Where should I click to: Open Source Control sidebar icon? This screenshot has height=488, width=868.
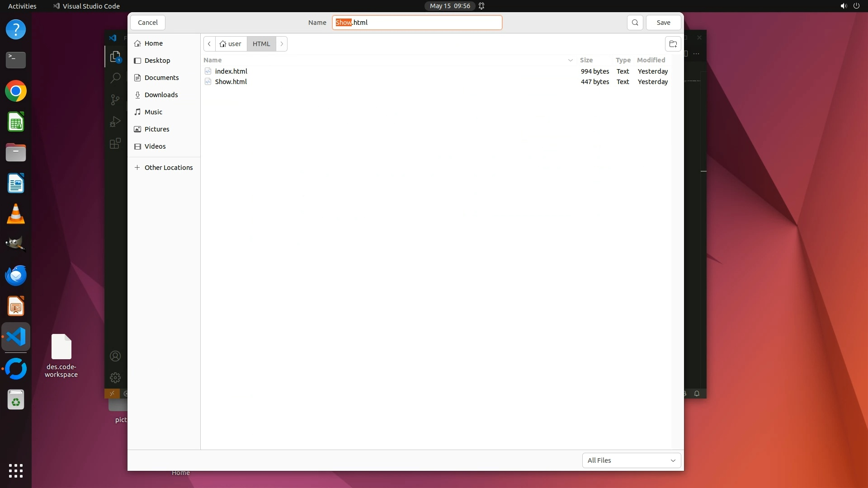tap(115, 99)
